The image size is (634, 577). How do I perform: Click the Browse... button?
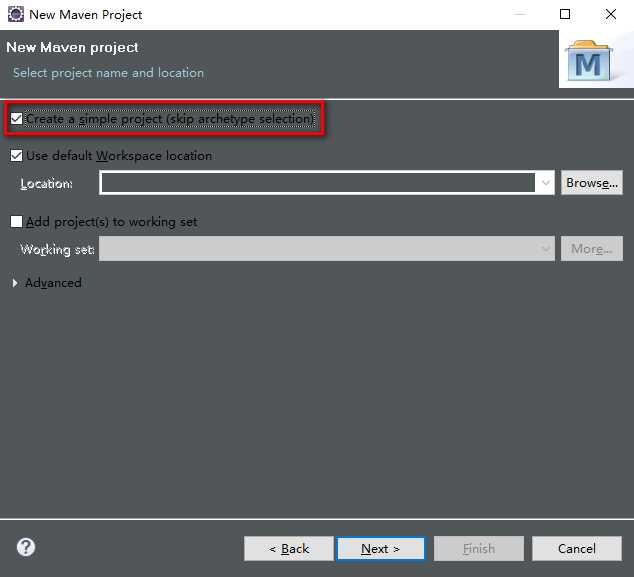[592, 183]
